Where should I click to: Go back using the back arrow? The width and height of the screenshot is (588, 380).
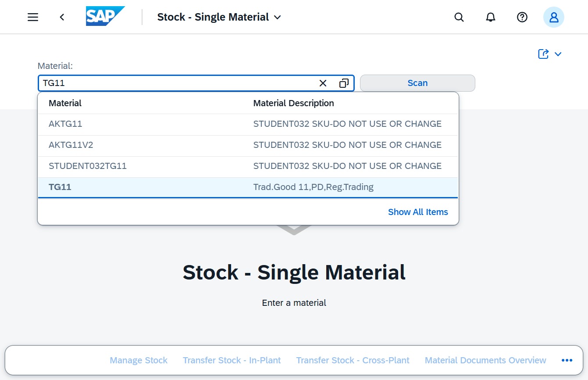tap(62, 17)
